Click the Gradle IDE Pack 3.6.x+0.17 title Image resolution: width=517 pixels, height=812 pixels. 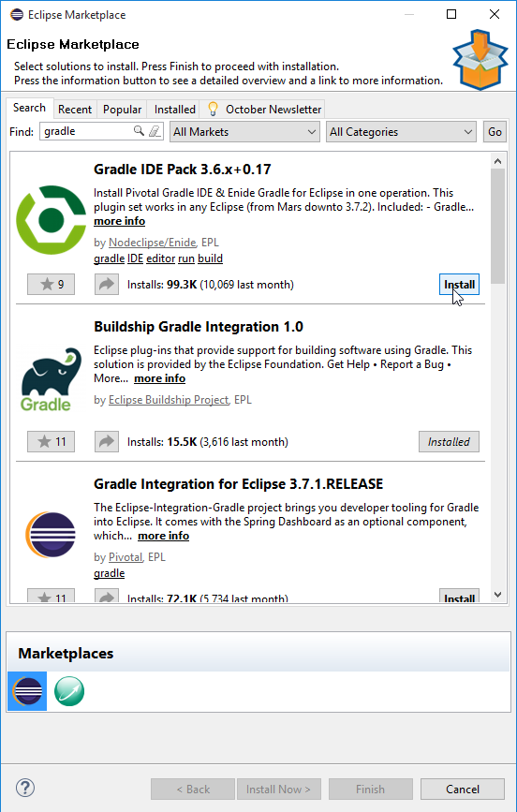[x=183, y=170]
